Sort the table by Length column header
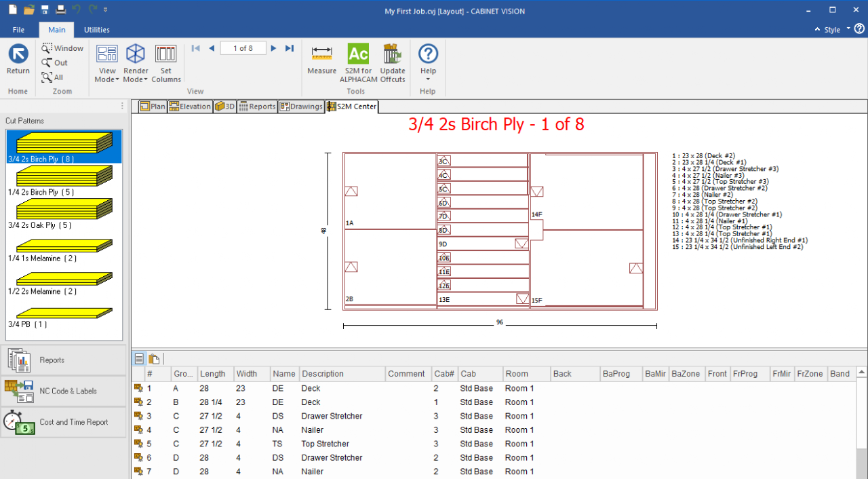Viewport: 868px width, 479px height. pyautogui.click(x=216, y=374)
